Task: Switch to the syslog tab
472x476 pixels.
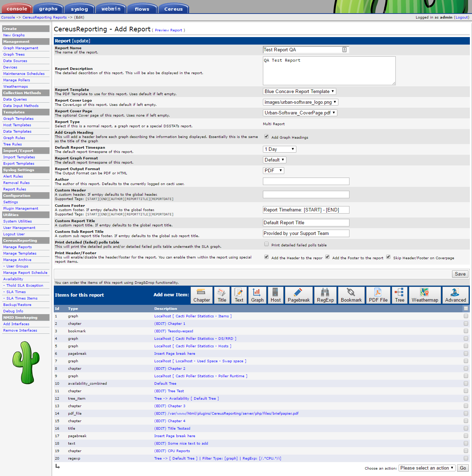Action: pyautogui.click(x=79, y=9)
